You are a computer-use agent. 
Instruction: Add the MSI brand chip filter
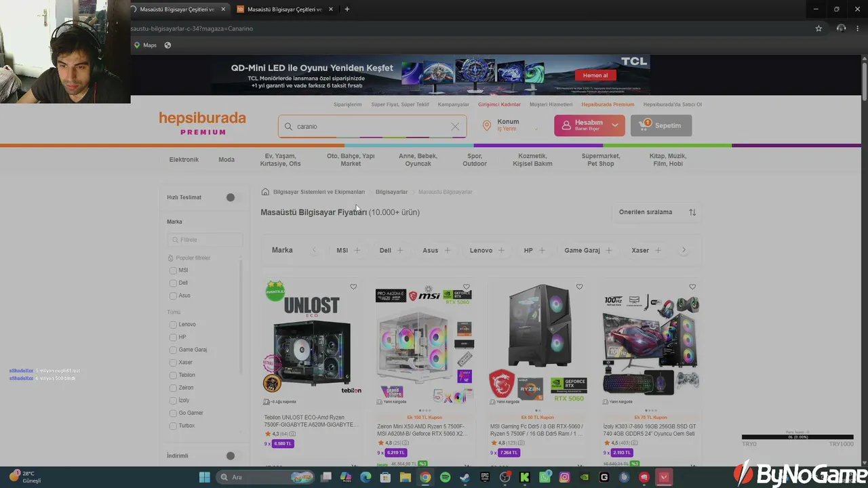pos(349,250)
